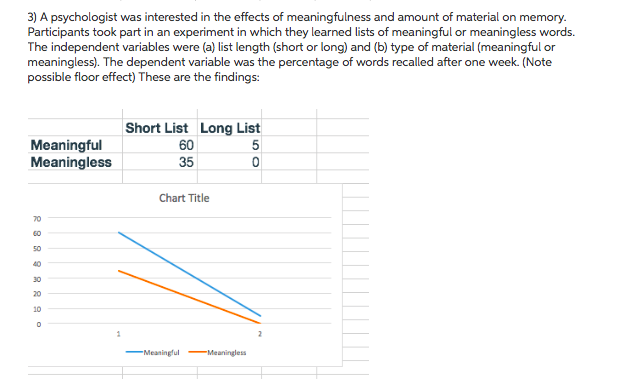Click horizontal axis category label 2
This screenshot has height=388, width=636.
coord(260,334)
